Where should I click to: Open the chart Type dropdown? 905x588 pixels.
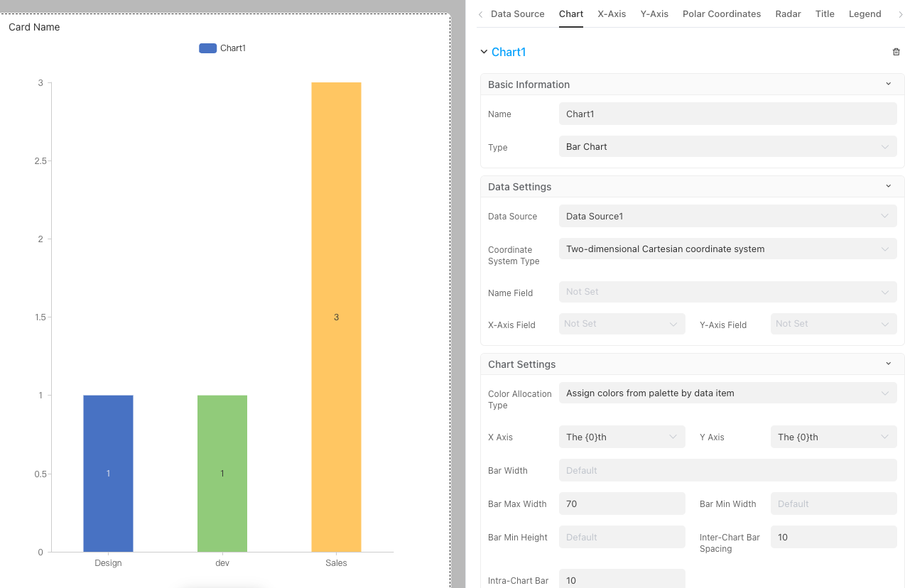727,147
